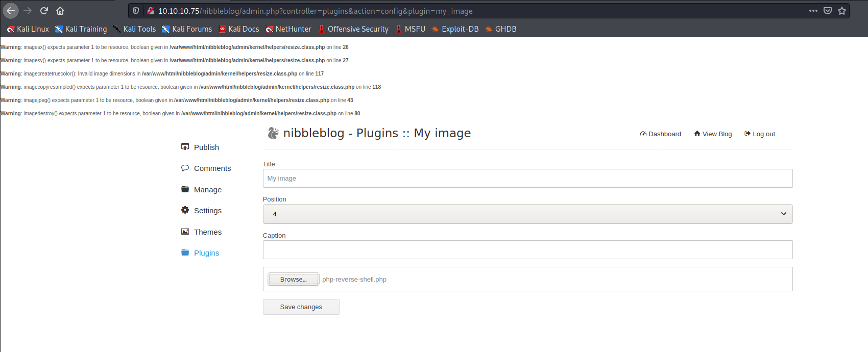
Task: Click the Settings gear icon
Action: click(x=185, y=210)
